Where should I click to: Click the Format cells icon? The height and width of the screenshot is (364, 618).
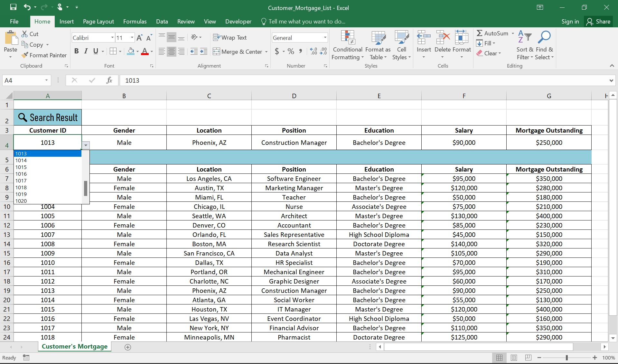click(x=462, y=38)
